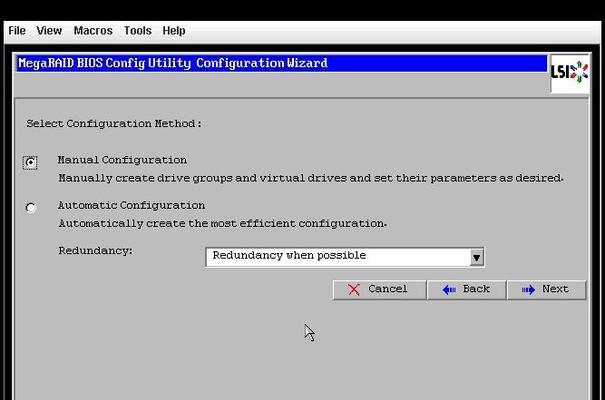Open the Tools menu

point(137,30)
